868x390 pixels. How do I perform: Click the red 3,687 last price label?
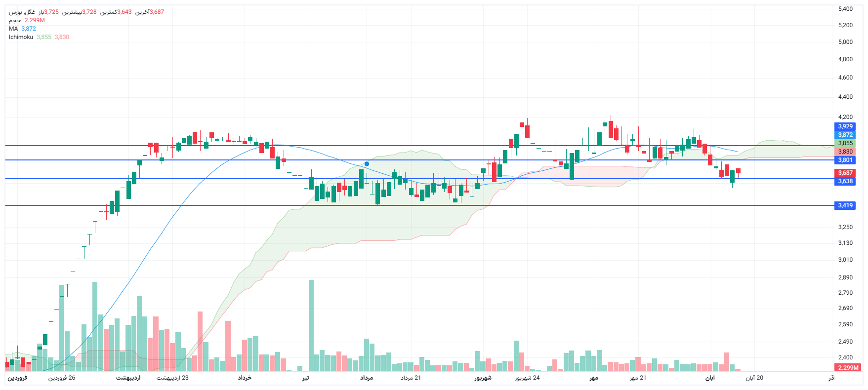pyautogui.click(x=845, y=173)
